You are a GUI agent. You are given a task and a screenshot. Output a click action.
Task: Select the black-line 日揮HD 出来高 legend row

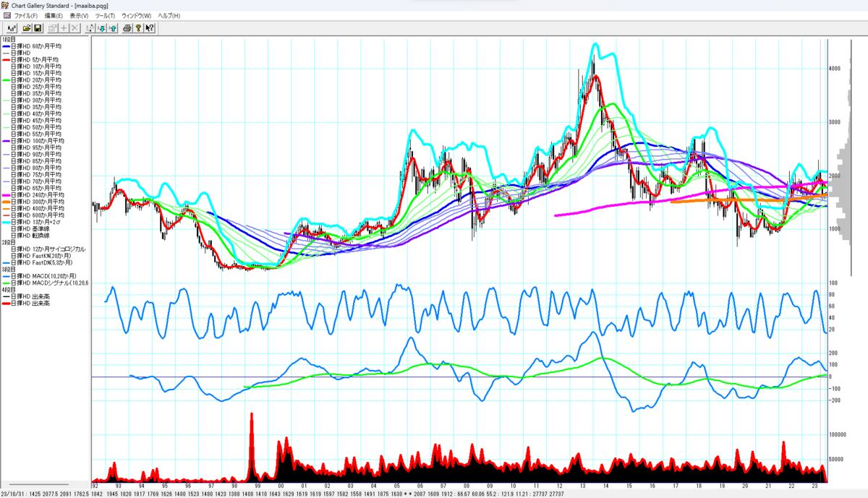pos(26,296)
